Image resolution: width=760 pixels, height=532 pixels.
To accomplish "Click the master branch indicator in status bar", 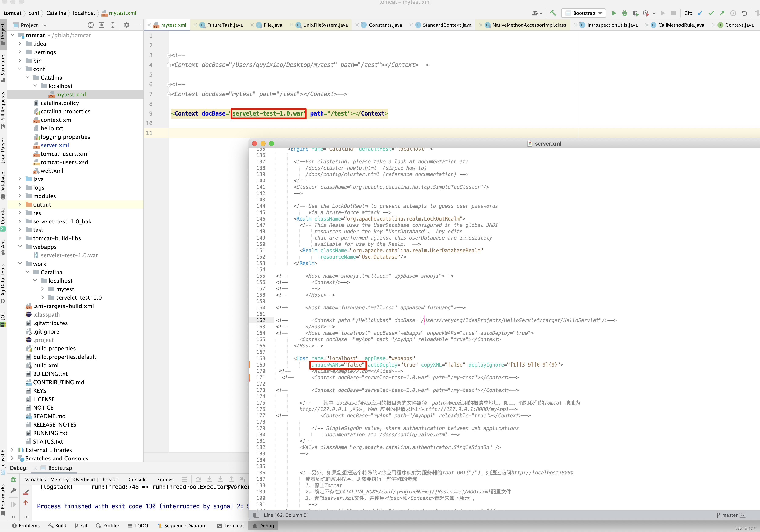I will (x=731, y=515).
